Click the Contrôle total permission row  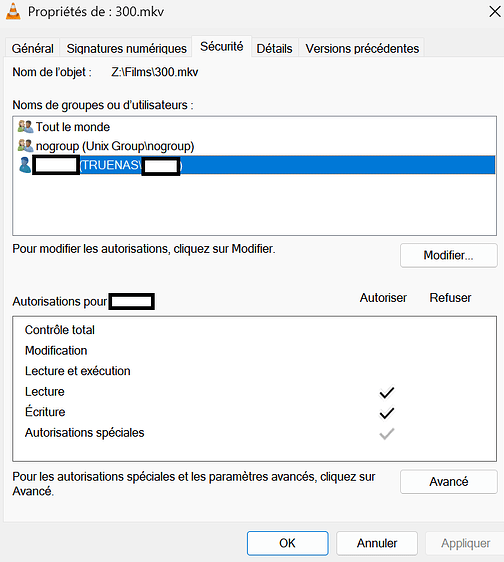click(x=255, y=330)
